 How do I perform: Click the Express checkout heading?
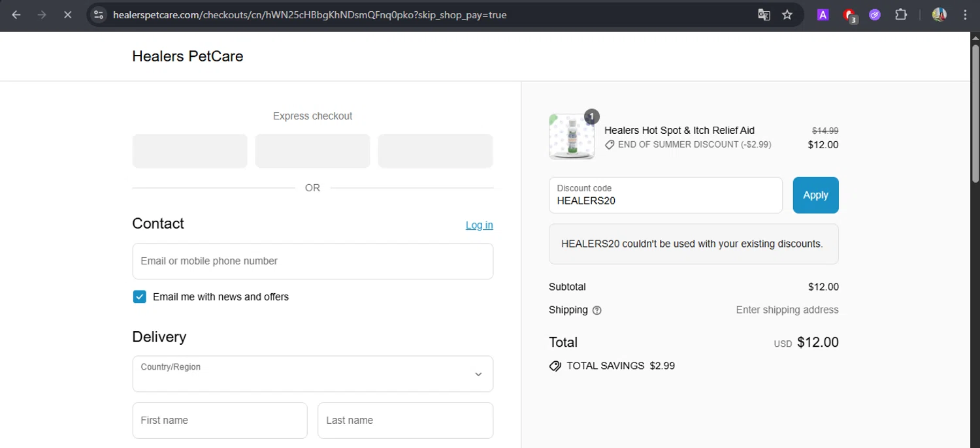coord(312,116)
